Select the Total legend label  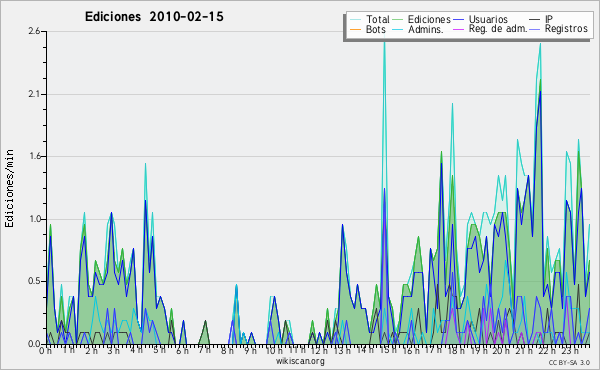(378, 19)
